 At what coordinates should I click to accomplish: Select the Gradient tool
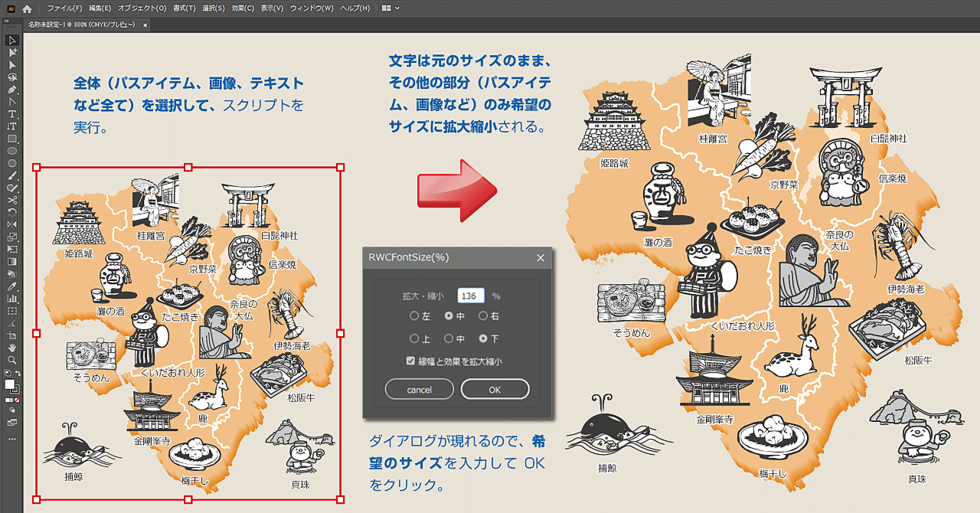click(11, 263)
